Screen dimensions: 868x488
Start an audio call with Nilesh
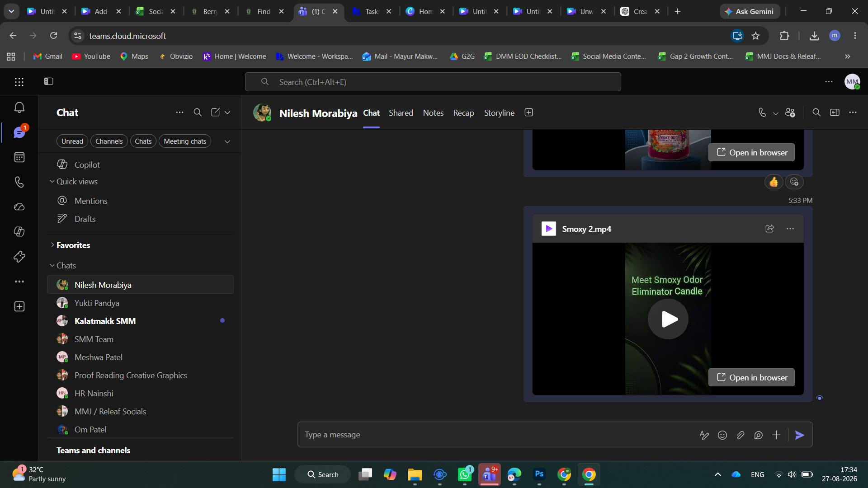pyautogui.click(x=762, y=113)
